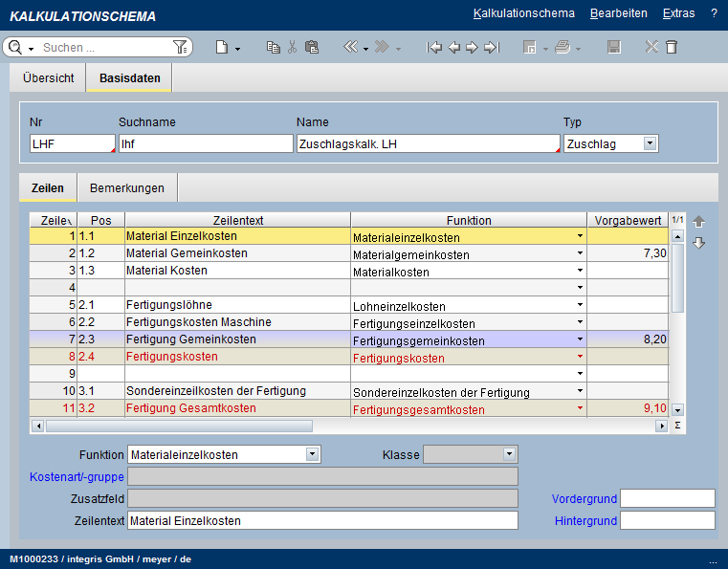This screenshot has height=569, width=728.
Task: Click Vorgabewert cell 7,30
Action: pos(628,252)
